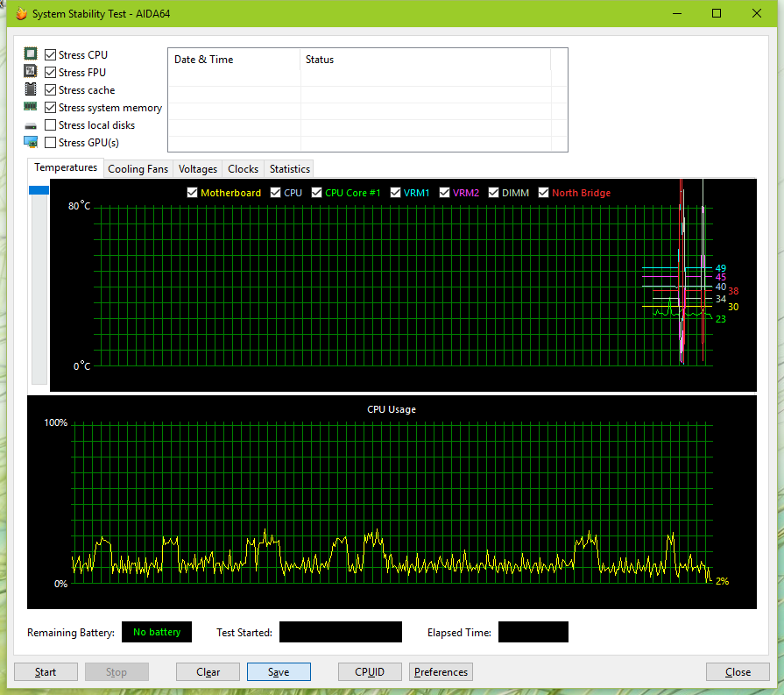Enable Stress GPU(s) checkbox
The height and width of the screenshot is (695, 784).
[x=50, y=142]
